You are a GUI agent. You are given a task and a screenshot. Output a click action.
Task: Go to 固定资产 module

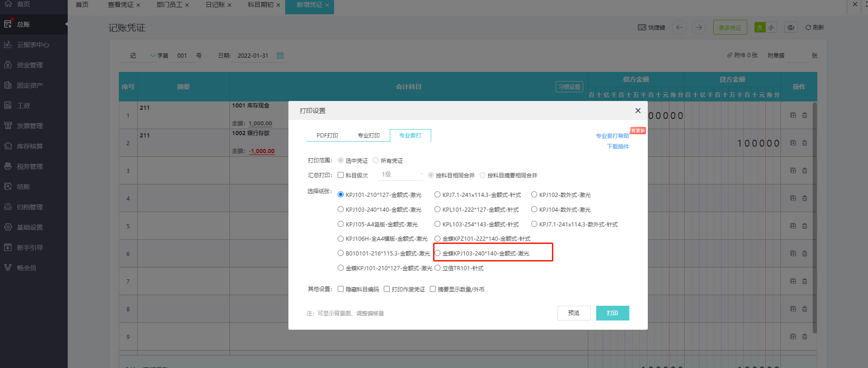click(x=29, y=85)
